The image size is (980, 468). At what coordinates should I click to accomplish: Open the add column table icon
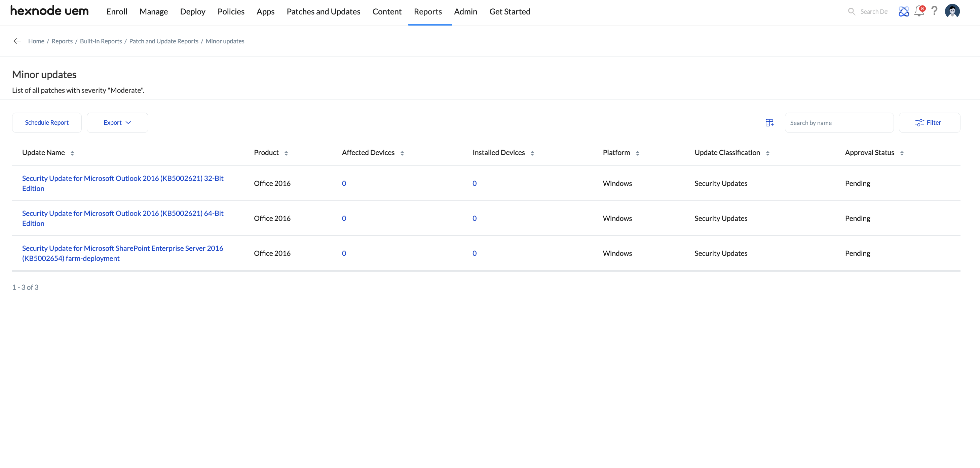point(769,122)
